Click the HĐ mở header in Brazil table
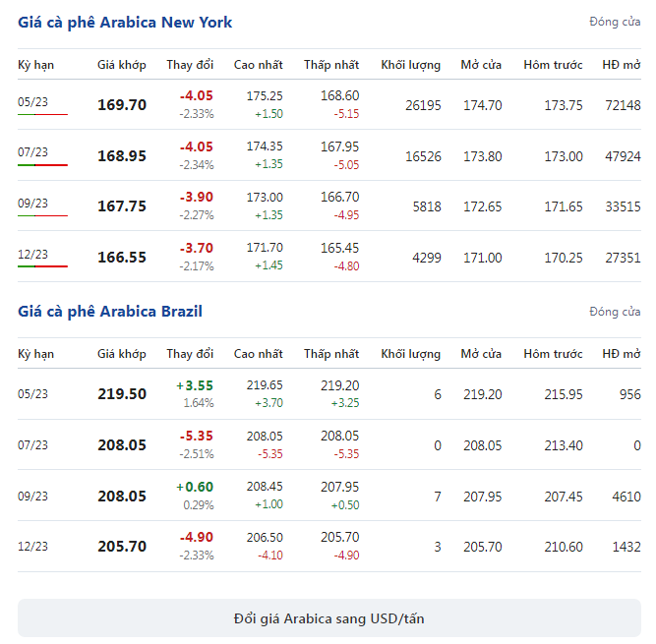Image resolution: width=656 pixels, height=644 pixels. (622, 354)
